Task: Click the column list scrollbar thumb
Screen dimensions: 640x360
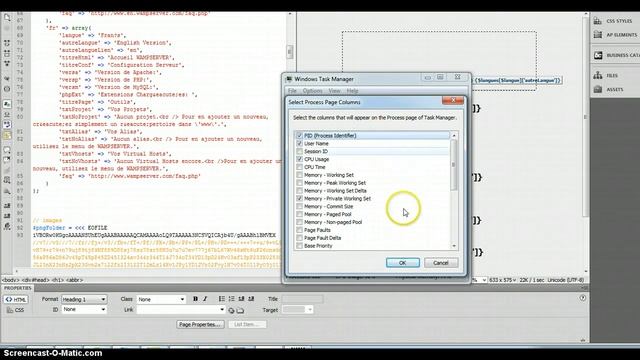Action: [454, 165]
